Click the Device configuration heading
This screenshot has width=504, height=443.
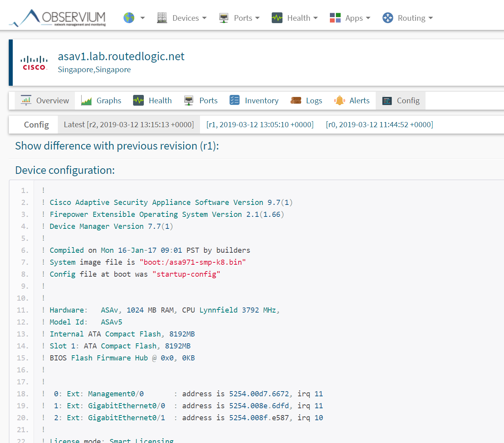pyautogui.click(x=65, y=170)
